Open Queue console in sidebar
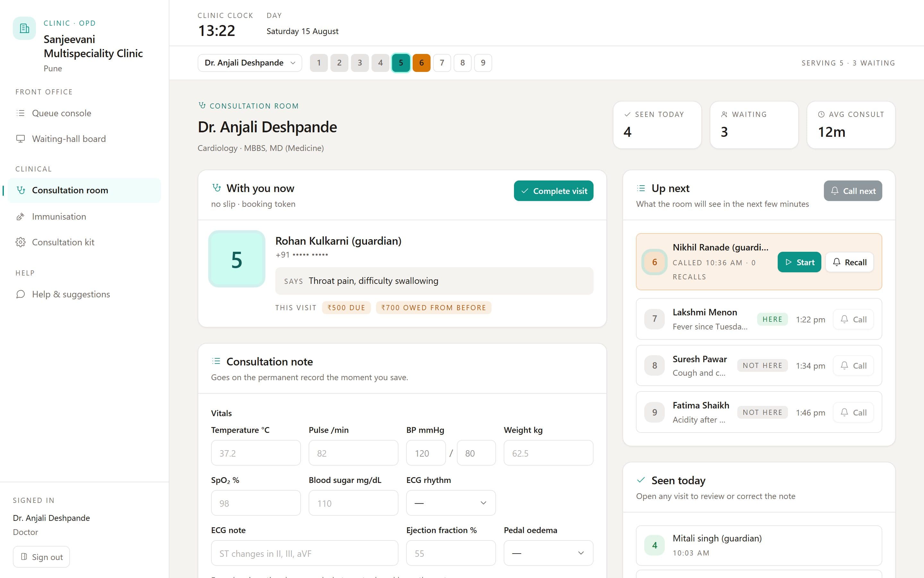The image size is (924, 578). (x=84, y=113)
